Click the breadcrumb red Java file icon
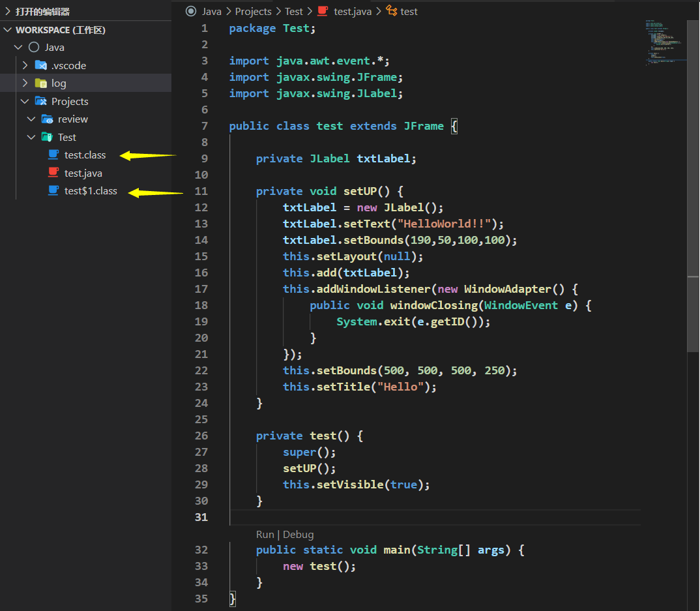 [323, 11]
